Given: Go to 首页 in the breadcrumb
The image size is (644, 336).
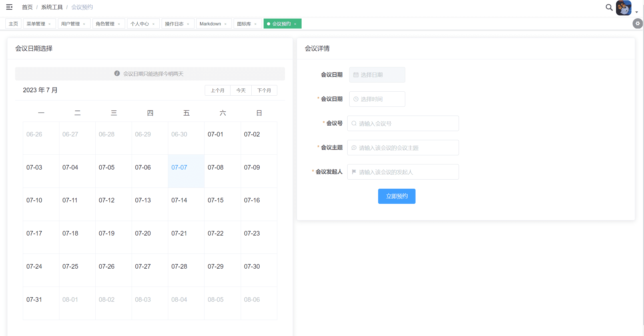Looking at the screenshot, I should (27, 7).
